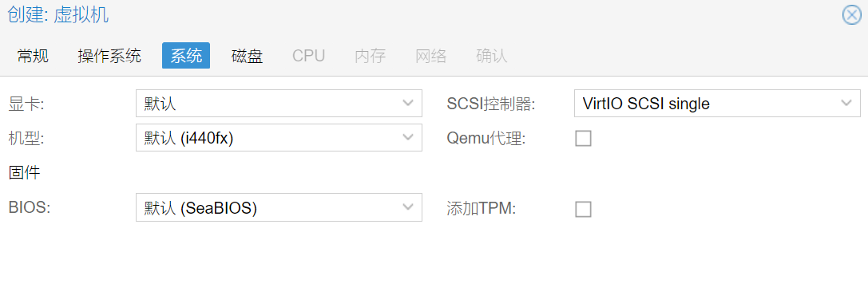Enable the Qemu代理 checkbox
This screenshot has height=303, width=868.
583,138
